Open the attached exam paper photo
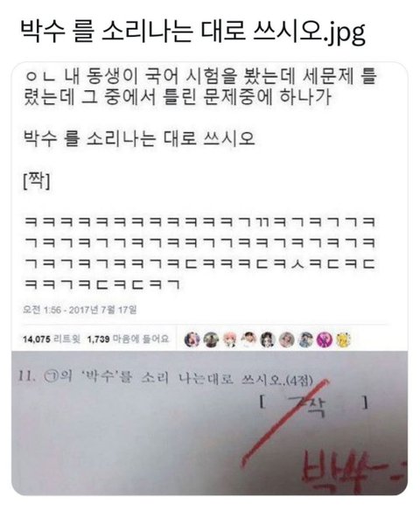The image size is (420, 525). pyautogui.click(x=210, y=423)
